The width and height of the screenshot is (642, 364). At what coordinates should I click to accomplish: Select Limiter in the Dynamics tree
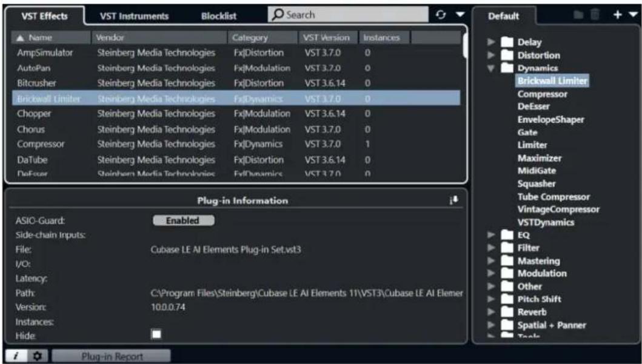[x=532, y=145]
